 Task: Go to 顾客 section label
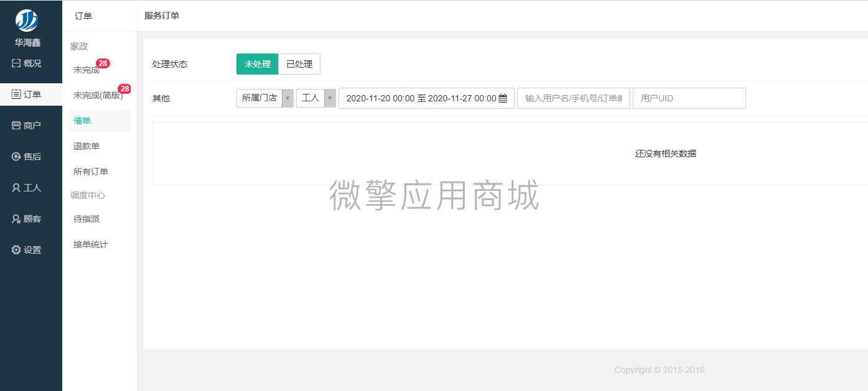[x=32, y=219]
